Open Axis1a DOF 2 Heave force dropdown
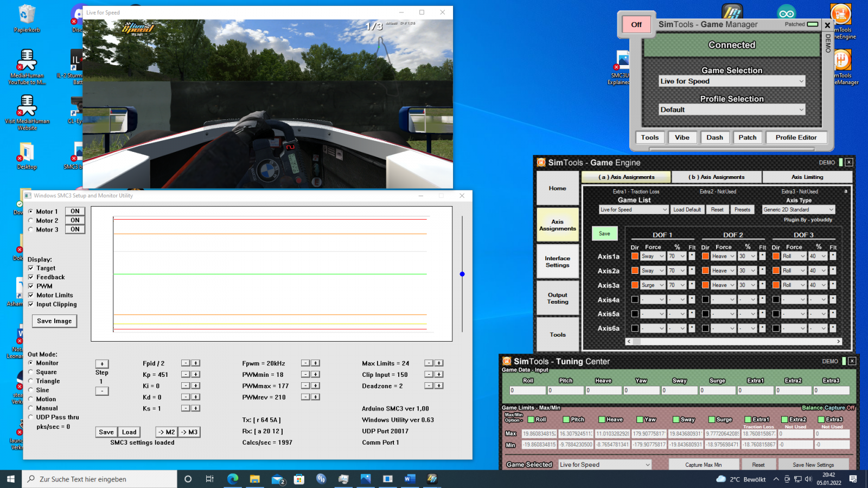Image resolution: width=868 pixels, height=488 pixels. pyautogui.click(x=723, y=256)
